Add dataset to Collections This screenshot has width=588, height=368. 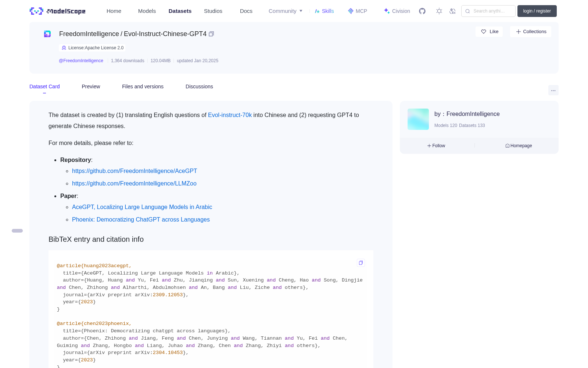click(x=531, y=32)
